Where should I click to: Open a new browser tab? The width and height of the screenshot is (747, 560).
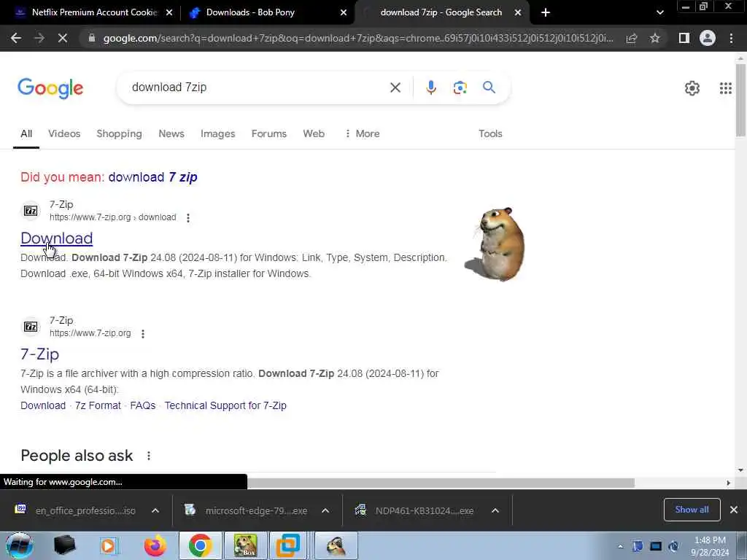[x=546, y=12]
